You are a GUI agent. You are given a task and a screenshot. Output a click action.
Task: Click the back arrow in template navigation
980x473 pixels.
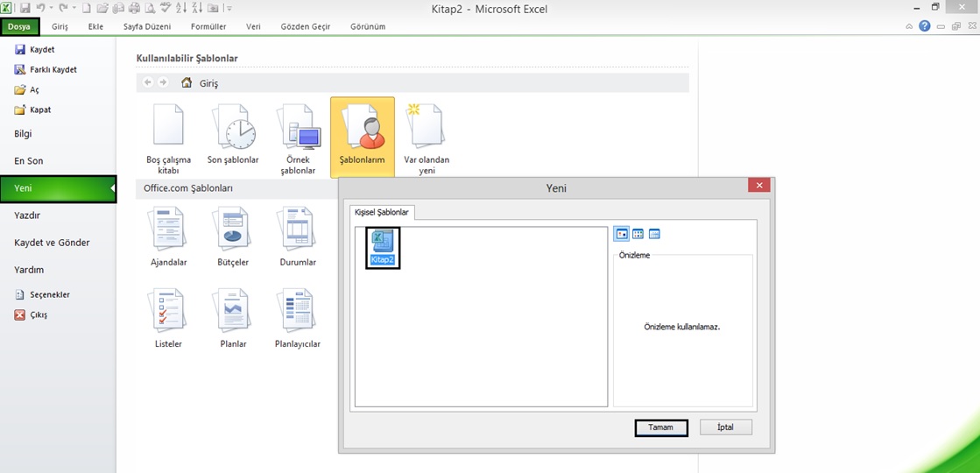point(148,82)
